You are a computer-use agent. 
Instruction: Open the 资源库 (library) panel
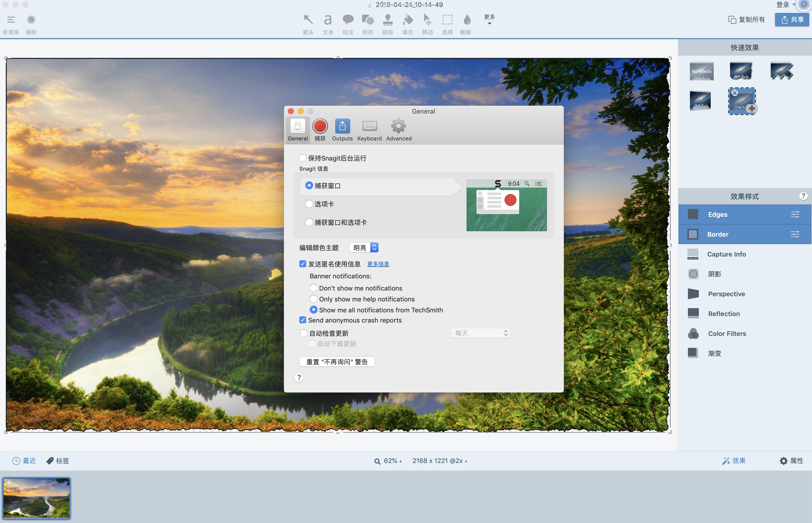(11, 23)
